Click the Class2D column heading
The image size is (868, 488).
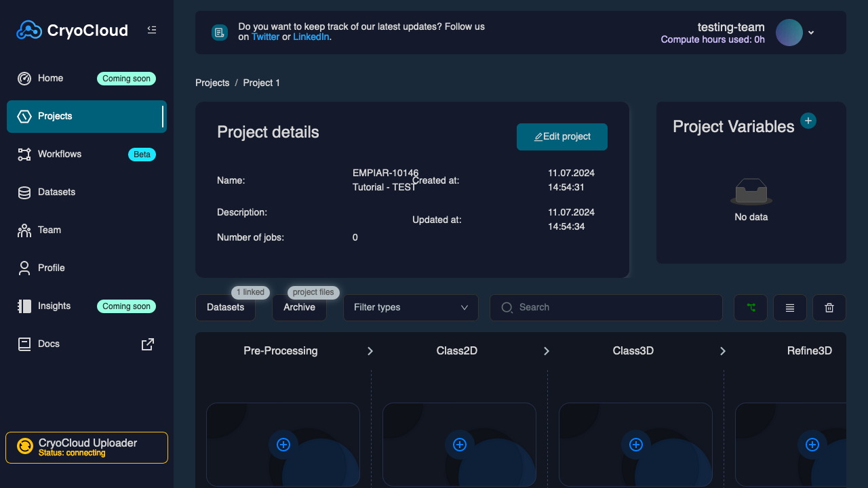point(457,351)
